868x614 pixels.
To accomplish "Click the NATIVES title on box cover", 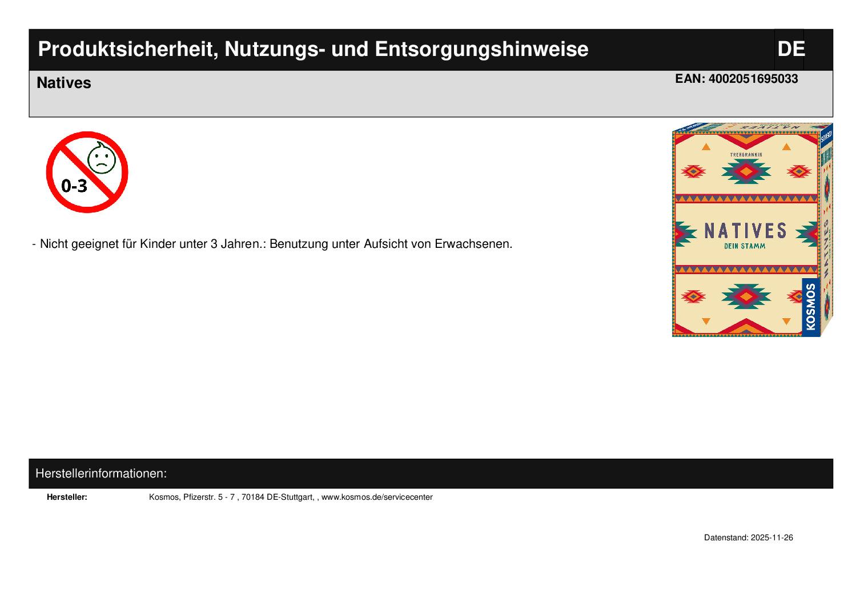I will point(745,231).
